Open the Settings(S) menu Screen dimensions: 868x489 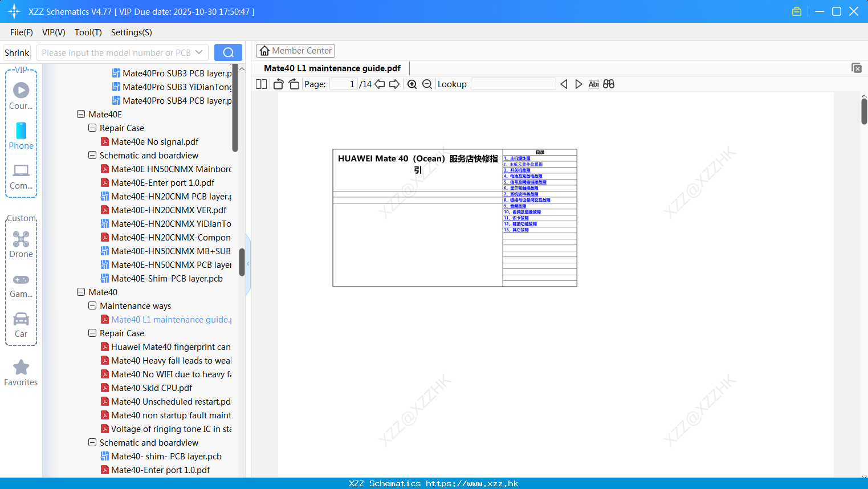pos(132,32)
